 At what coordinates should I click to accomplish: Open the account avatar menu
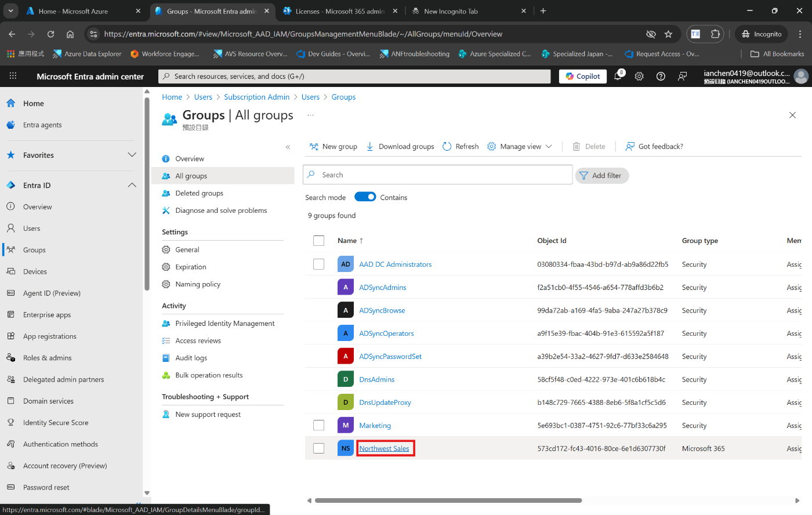801,76
